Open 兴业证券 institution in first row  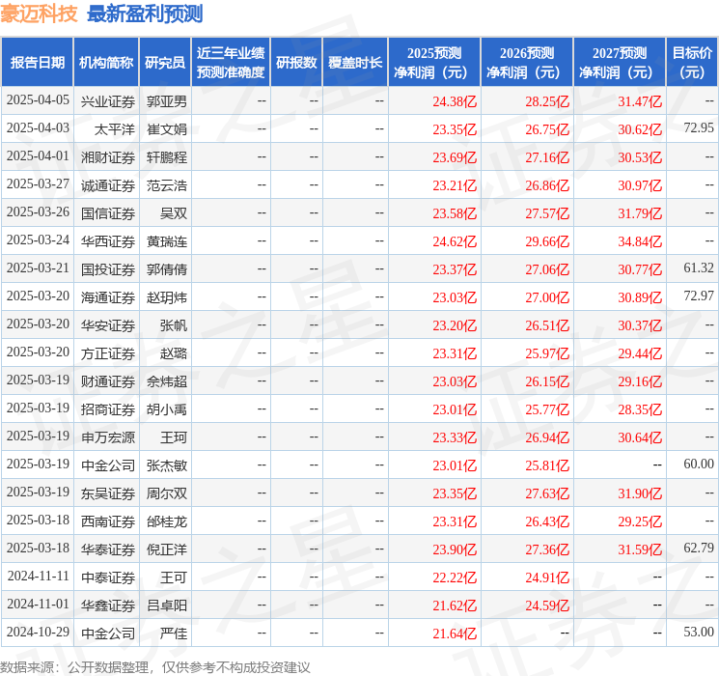click(x=107, y=101)
